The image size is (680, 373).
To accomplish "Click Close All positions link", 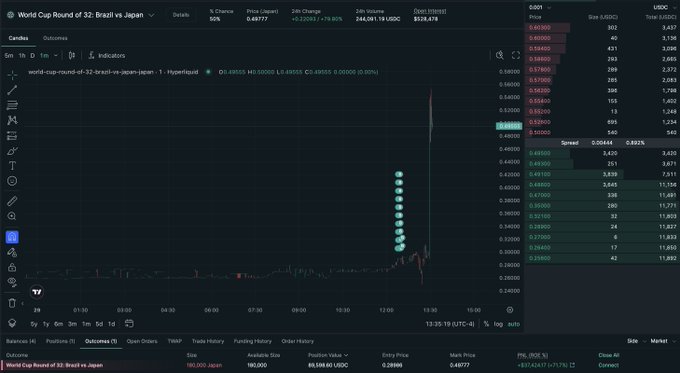I will click(608, 355).
